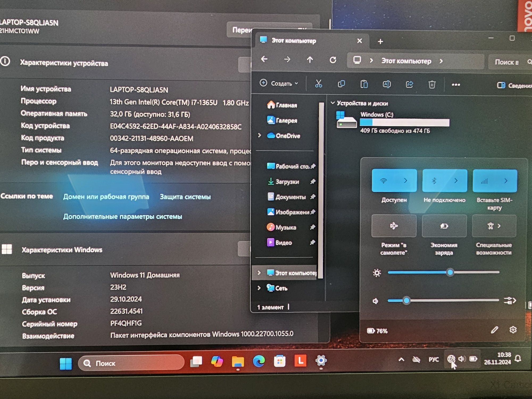The width and height of the screenshot is (532, 399).
Task: Click the Rename icon in Explorer toolbar
Action: pos(386,84)
